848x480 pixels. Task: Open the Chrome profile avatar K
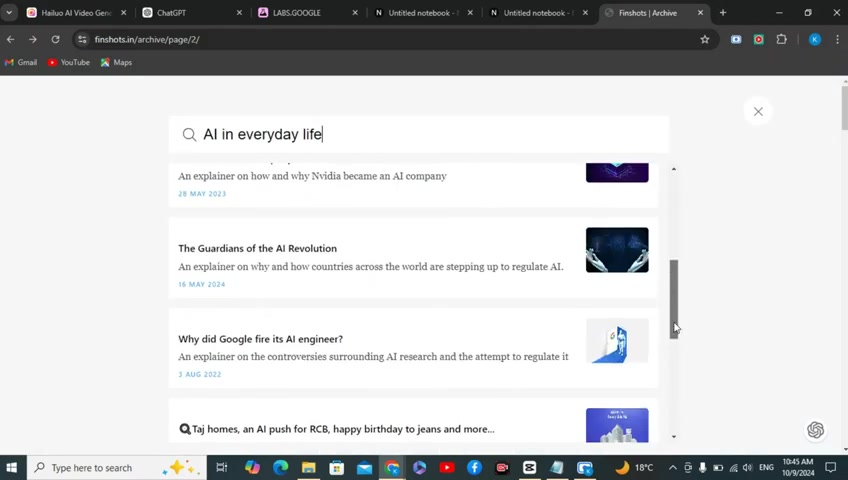pos(814,39)
